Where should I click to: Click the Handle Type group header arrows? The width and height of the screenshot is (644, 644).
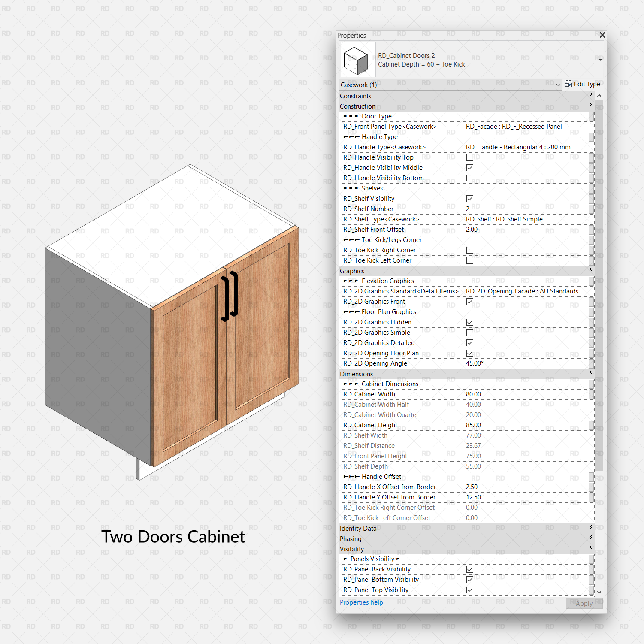(x=352, y=136)
